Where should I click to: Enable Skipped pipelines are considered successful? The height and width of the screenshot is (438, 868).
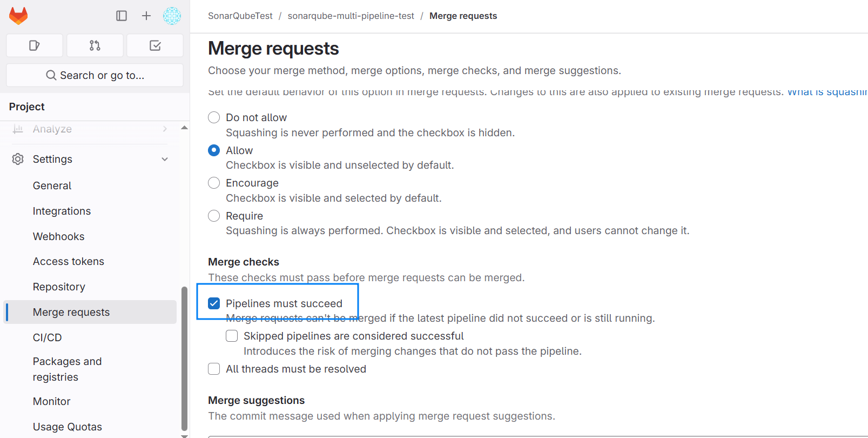232,336
